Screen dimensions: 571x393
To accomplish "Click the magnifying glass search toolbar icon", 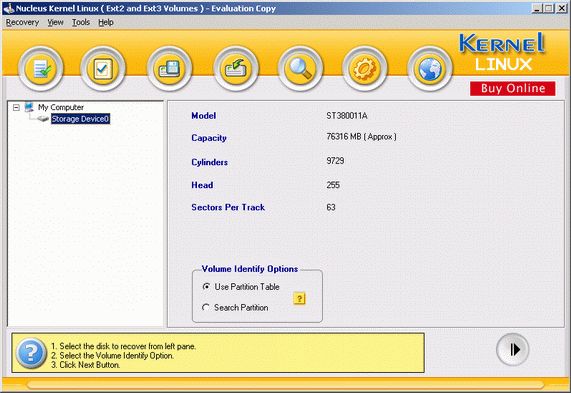I will 300,68.
